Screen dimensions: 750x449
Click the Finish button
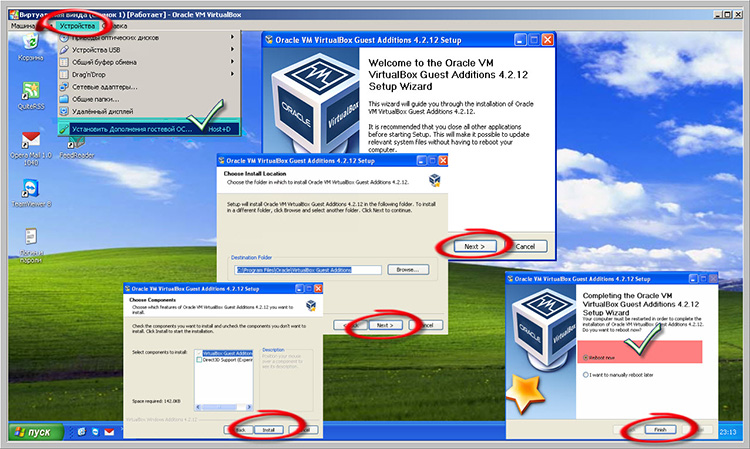coord(660,429)
